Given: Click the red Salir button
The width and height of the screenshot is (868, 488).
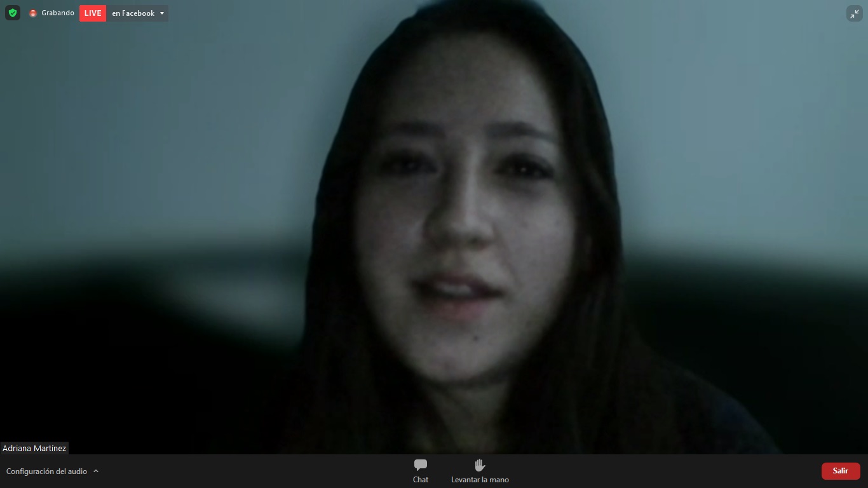Looking at the screenshot, I should 841,471.
